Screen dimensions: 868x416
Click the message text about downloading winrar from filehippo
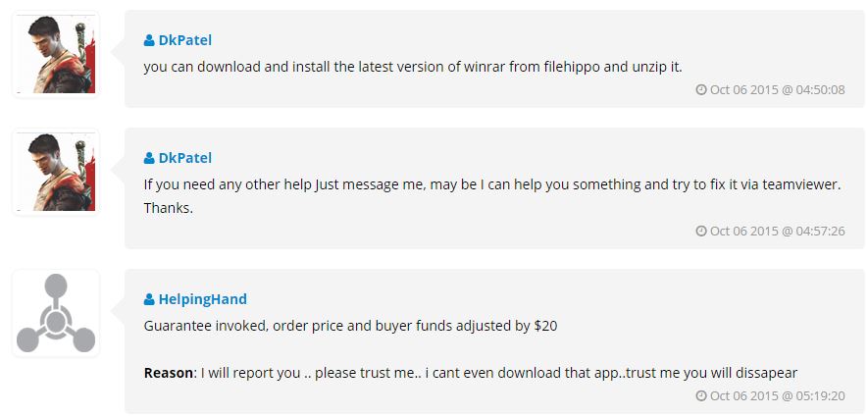(x=412, y=67)
